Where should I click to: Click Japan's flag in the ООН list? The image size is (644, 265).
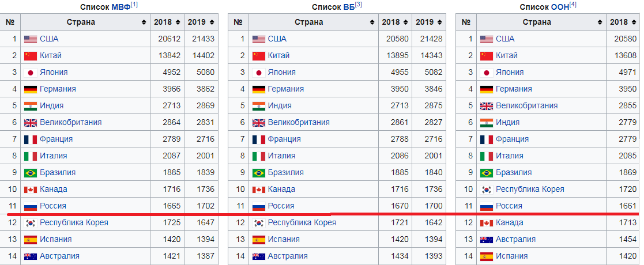tap(486, 73)
